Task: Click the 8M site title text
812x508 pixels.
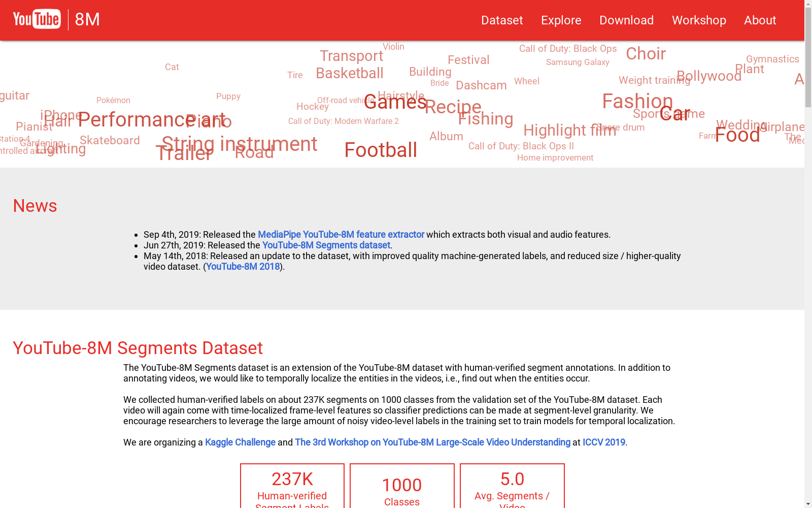Action: (x=87, y=20)
